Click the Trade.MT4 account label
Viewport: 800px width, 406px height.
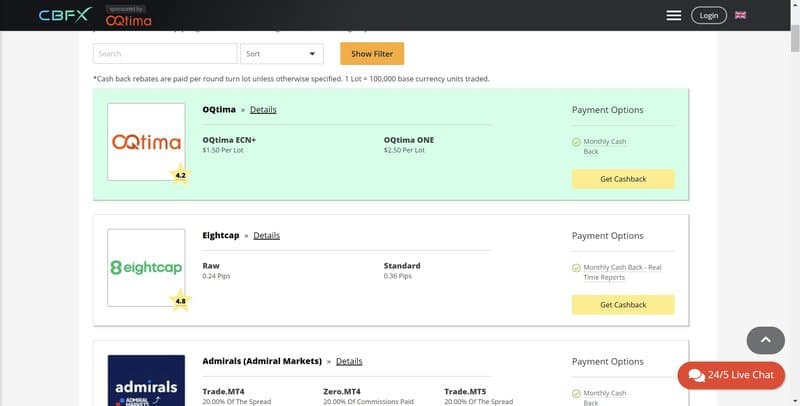223,392
